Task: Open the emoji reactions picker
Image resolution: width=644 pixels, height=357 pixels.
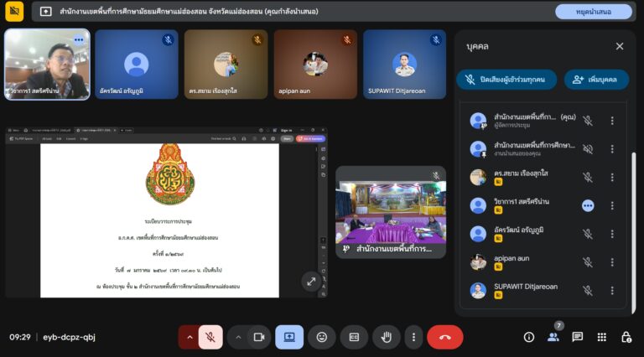Action: tap(321, 337)
